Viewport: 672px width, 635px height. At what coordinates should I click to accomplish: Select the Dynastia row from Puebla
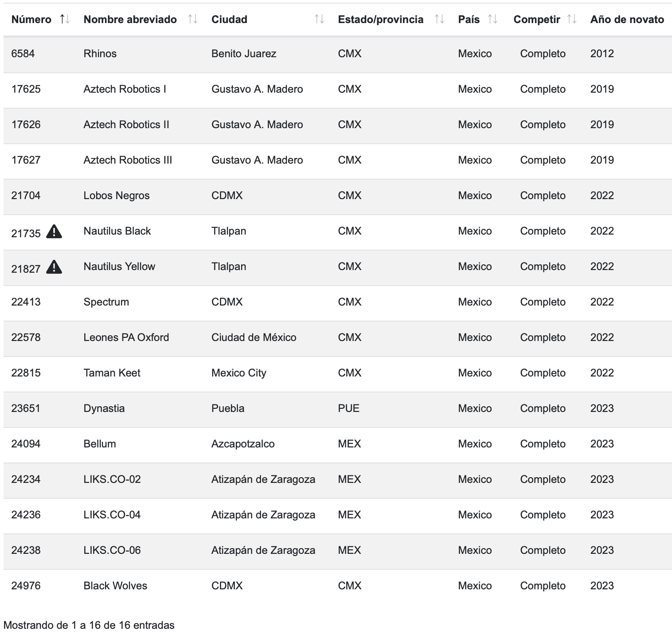tap(104, 408)
